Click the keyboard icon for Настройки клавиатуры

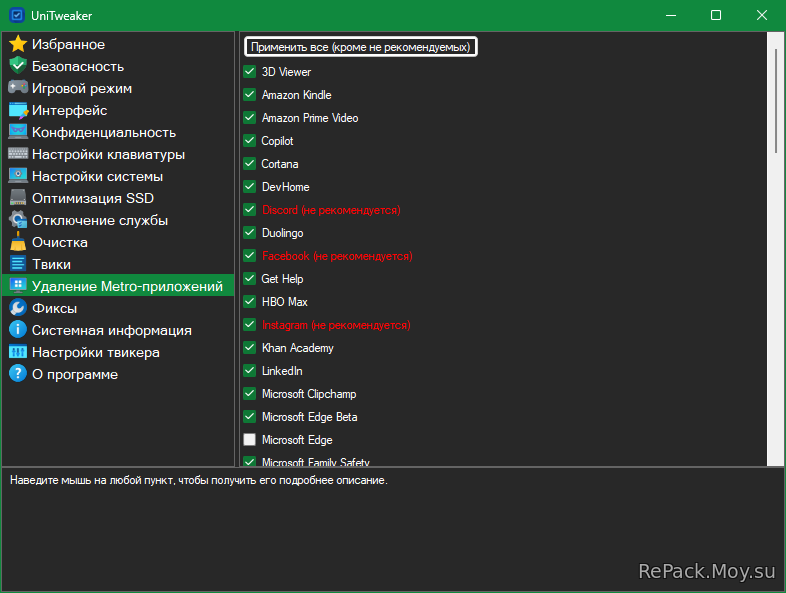pos(18,154)
